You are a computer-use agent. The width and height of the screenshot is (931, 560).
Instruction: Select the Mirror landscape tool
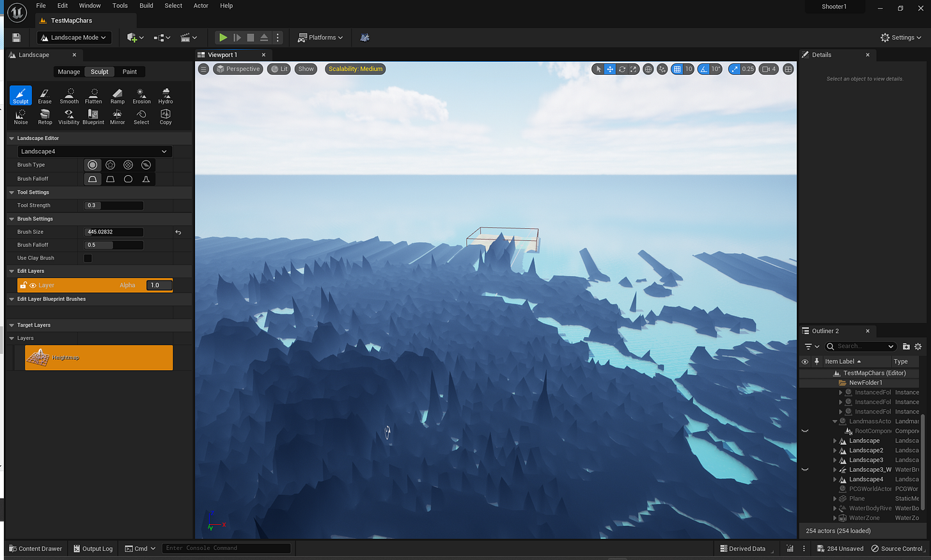(x=118, y=117)
